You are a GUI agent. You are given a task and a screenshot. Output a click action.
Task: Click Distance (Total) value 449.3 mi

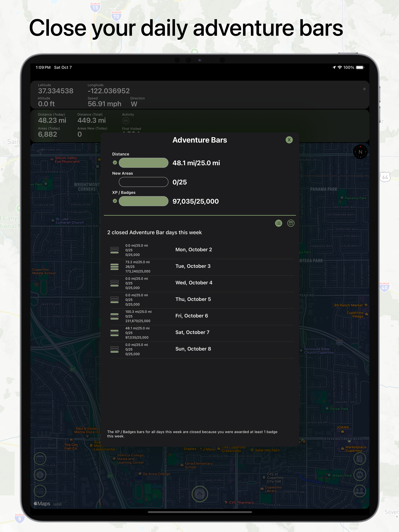click(91, 120)
